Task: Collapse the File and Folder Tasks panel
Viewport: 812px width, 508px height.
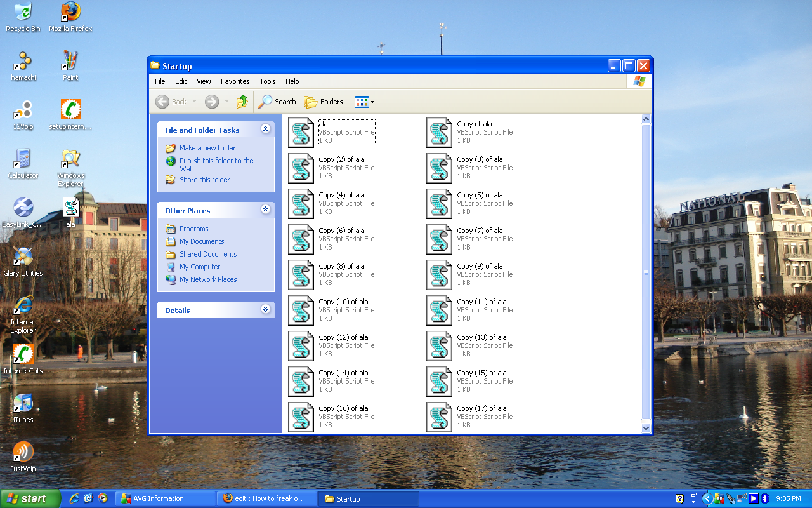Action: (266, 129)
